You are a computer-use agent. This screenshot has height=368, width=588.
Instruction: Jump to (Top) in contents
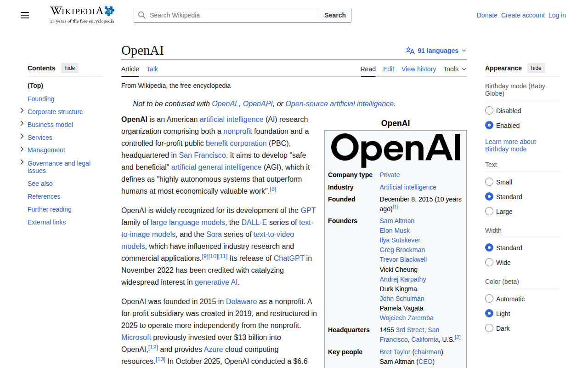click(x=35, y=86)
